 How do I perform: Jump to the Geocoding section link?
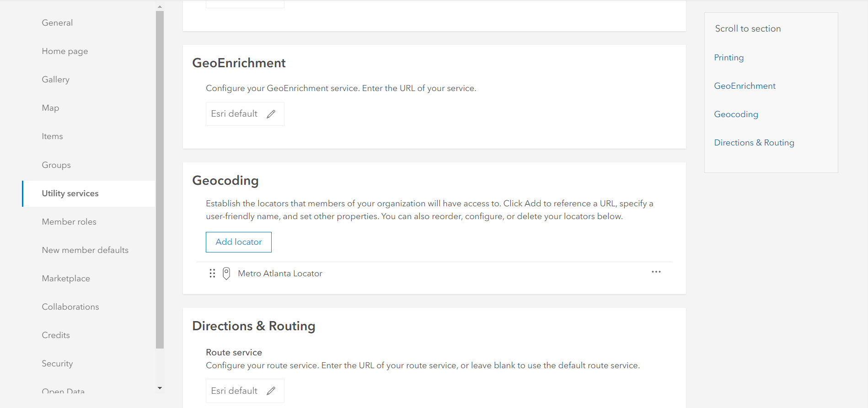(736, 114)
